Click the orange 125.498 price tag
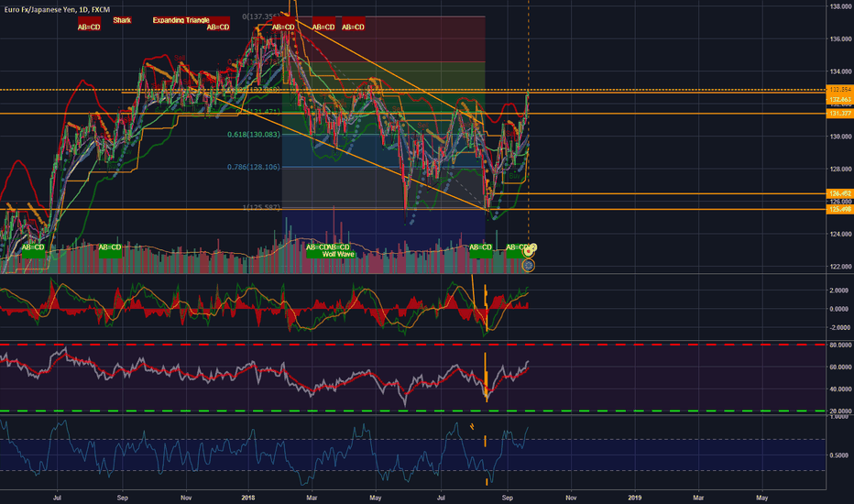Image resolution: width=854 pixels, height=504 pixels. coord(840,209)
